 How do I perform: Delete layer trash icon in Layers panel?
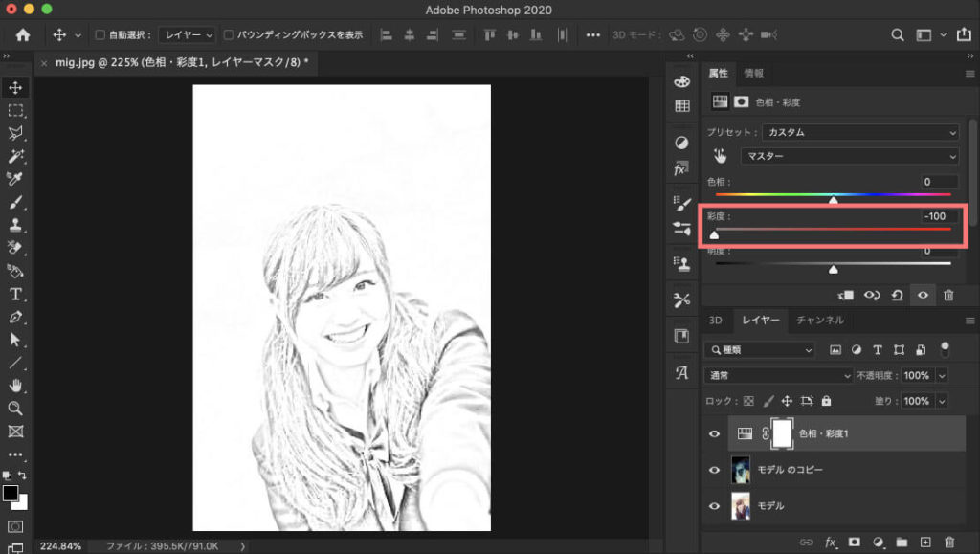coord(949,543)
